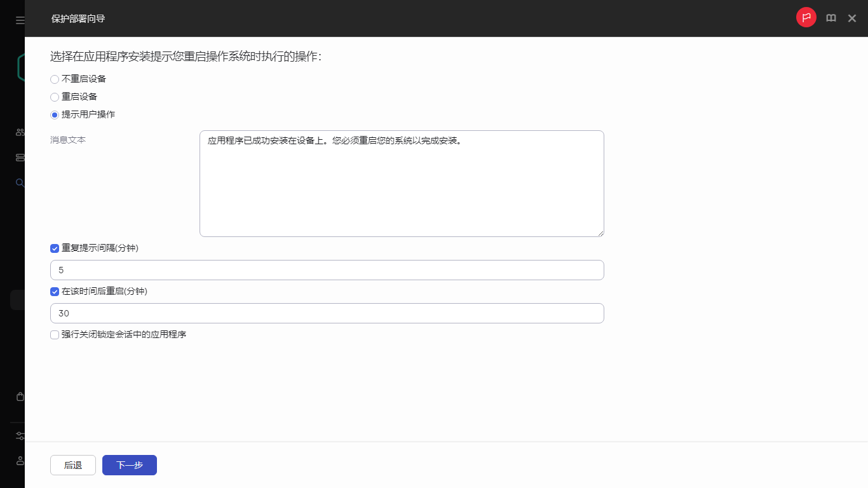
Task: Click the search magnifier icon
Action: (20, 182)
